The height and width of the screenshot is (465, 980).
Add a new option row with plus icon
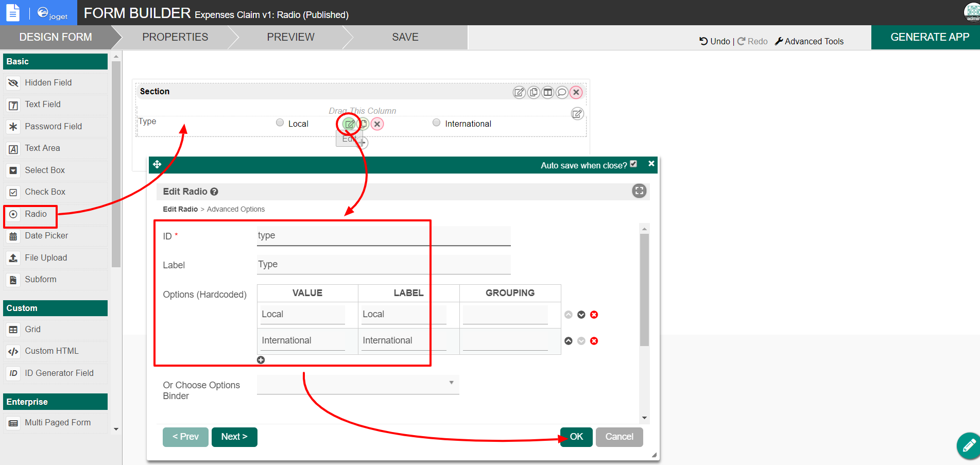[261, 360]
